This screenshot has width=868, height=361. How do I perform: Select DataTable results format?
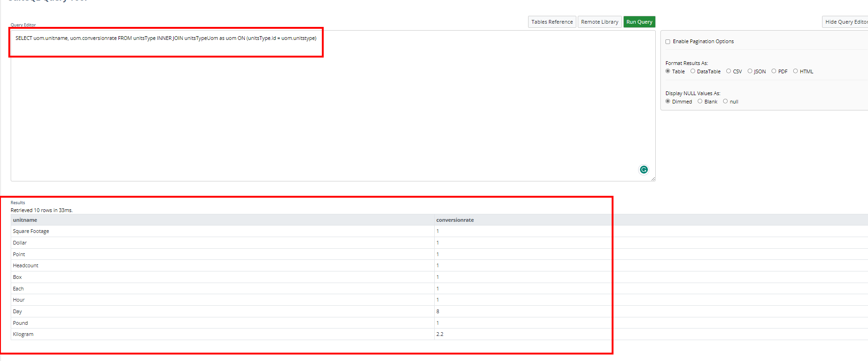pyautogui.click(x=692, y=71)
